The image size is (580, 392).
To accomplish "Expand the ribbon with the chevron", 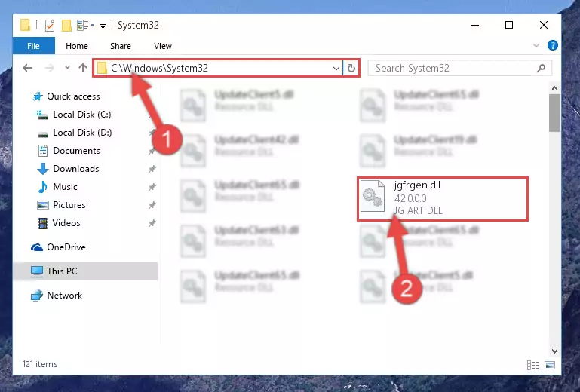I will [x=536, y=45].
